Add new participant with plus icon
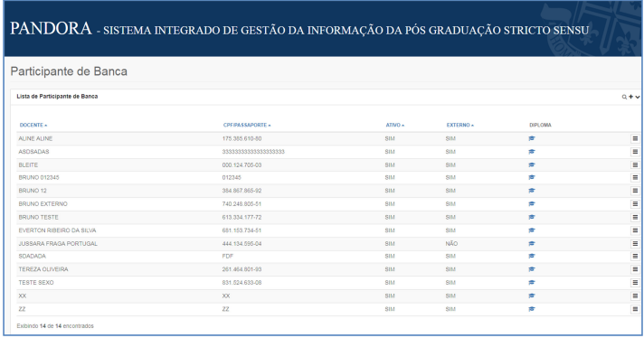644x338 pixels. coord(630,97)
